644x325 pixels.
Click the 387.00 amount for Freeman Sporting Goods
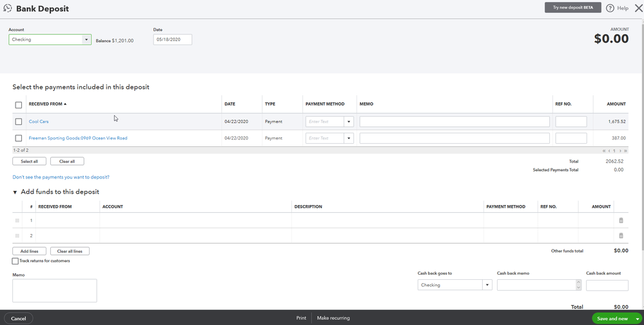618,138
